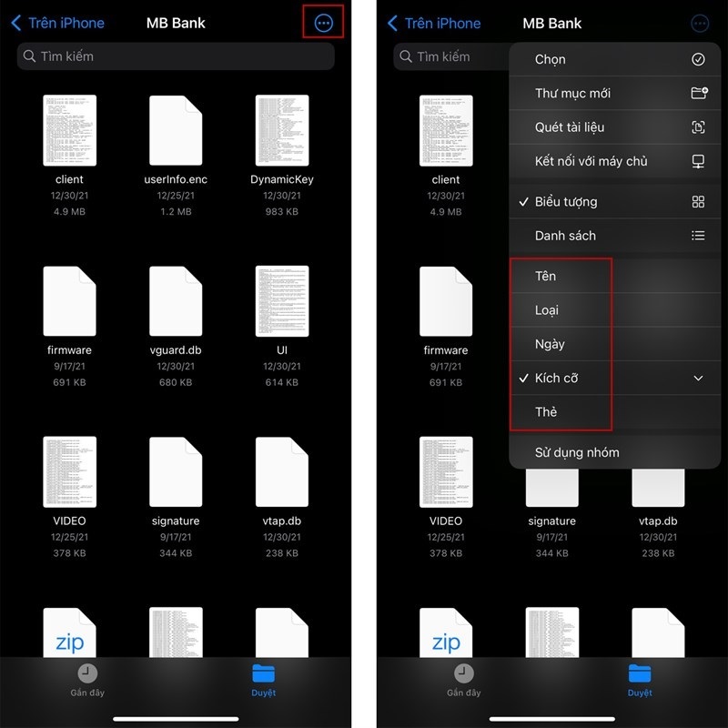Switch to Danh sách list view
Viewport: 728px width, 728px height.
tap(565, 236)
